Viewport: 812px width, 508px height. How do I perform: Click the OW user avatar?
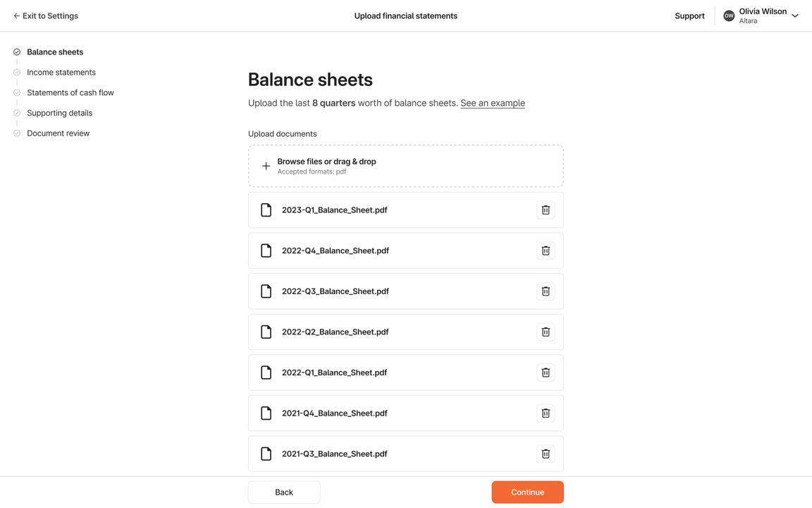coord(729,16)
